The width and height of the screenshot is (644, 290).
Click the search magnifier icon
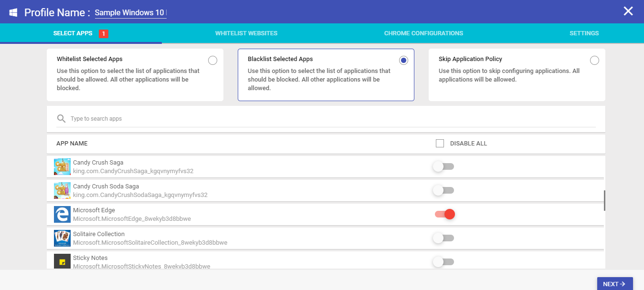[x=61, y=118]
